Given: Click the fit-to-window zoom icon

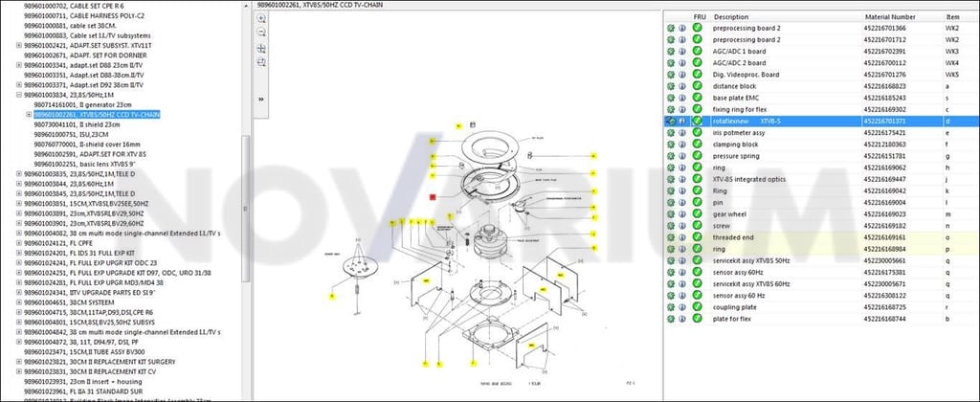Looking at the screenshot, I should coord(261,62).
